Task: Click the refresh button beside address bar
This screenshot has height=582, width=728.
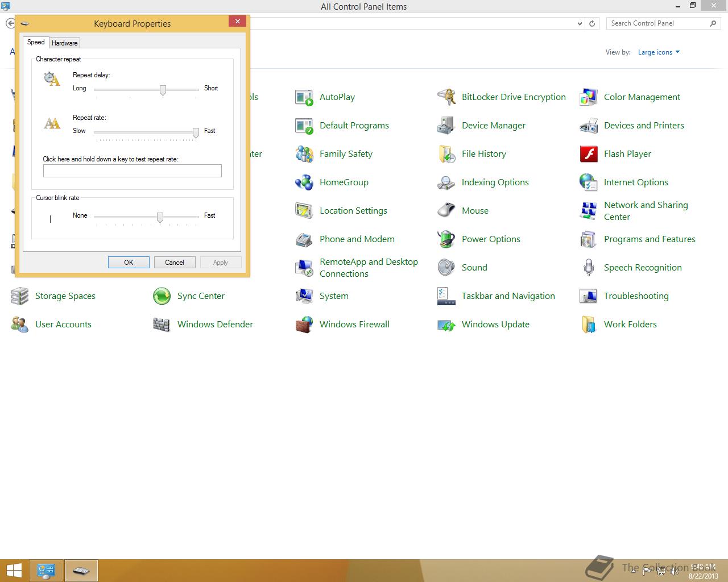Action: (x=592, y=24)
